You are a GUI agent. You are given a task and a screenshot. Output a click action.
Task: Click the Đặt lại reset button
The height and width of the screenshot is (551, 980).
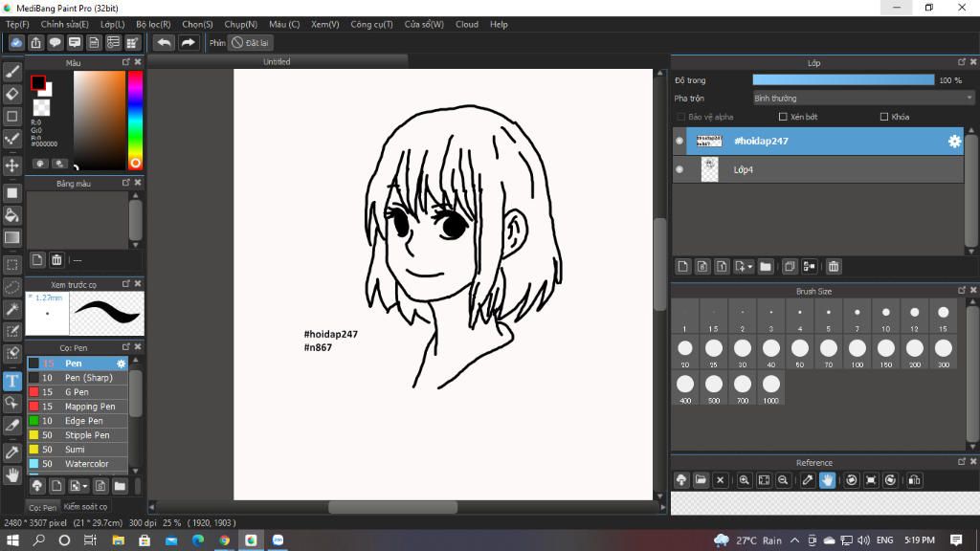tap(250, 42)
